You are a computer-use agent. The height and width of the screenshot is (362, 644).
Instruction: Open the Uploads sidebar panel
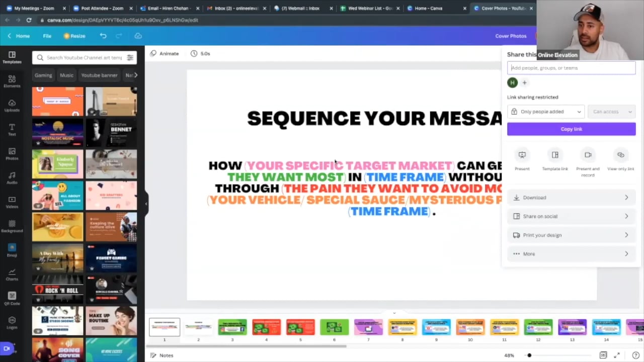(x=12, y=106)
